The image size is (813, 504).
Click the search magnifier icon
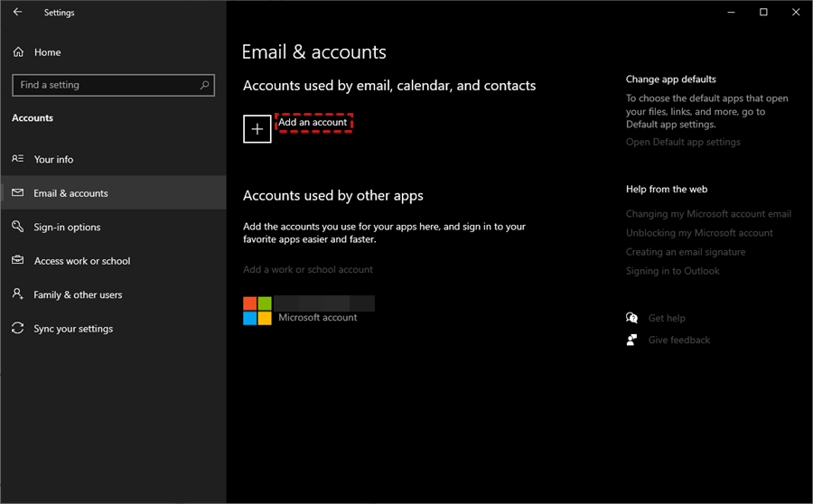pyautogui.click(x=205, y=85)
